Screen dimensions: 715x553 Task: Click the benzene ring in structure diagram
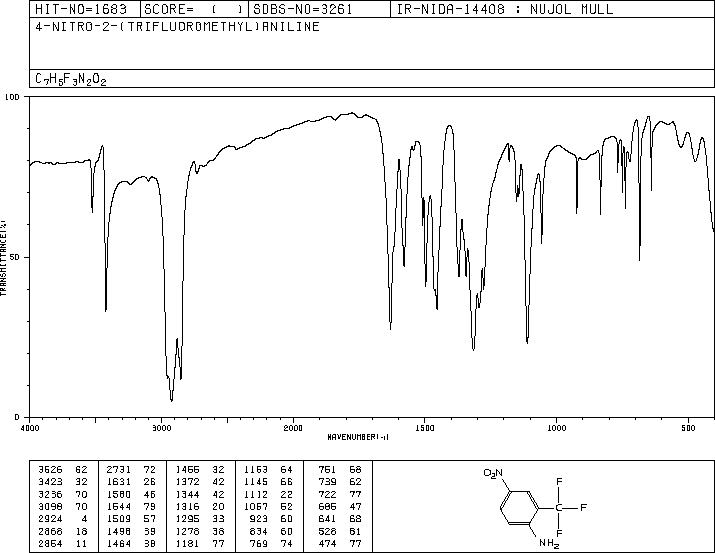pyautogui.click(x=520, y=507)
